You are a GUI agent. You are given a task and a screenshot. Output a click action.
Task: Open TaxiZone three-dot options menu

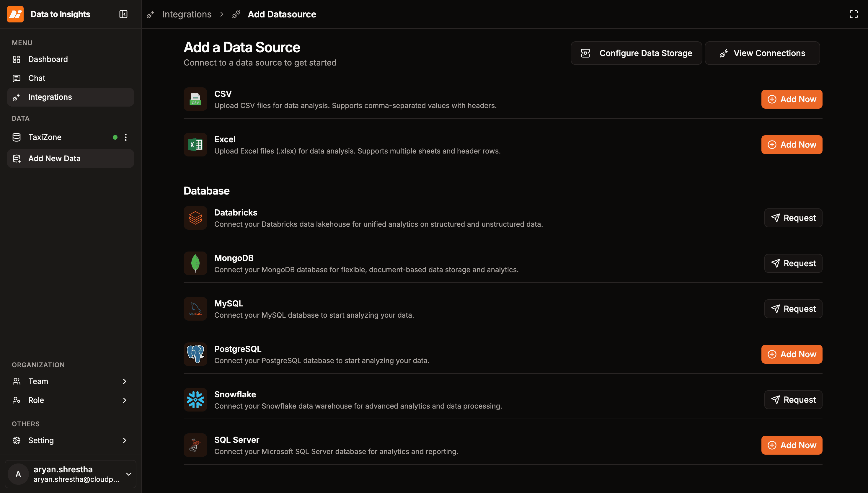pos(125,137)
